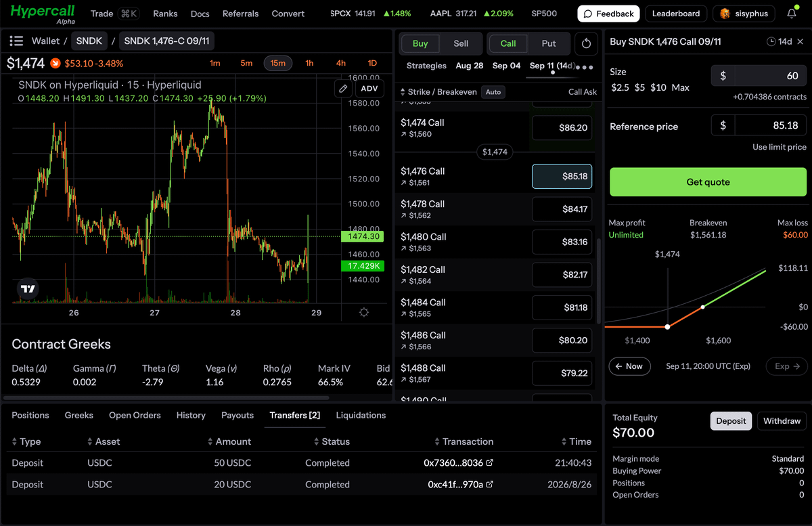812x526 pixels.
Task: Open transaction 0x7360...8036 external link
Action: 490,463
